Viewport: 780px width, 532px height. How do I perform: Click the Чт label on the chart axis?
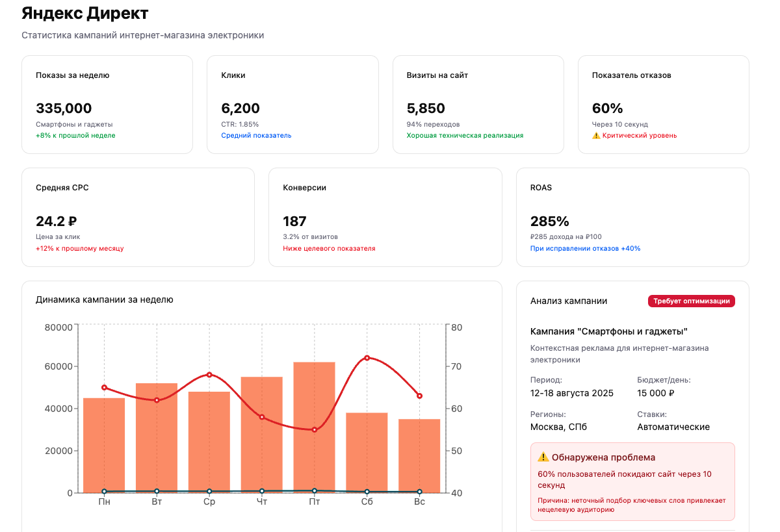(262, 503)
